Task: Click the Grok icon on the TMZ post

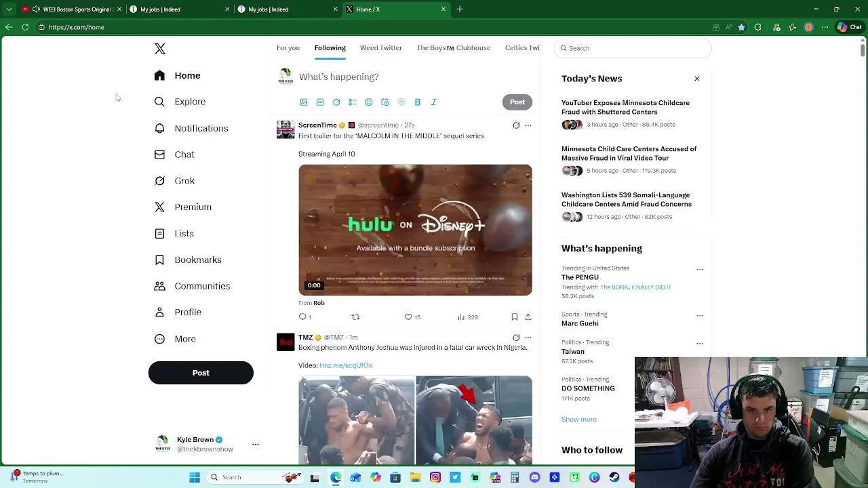Action: pyautogui.click(x=516, y=338)
